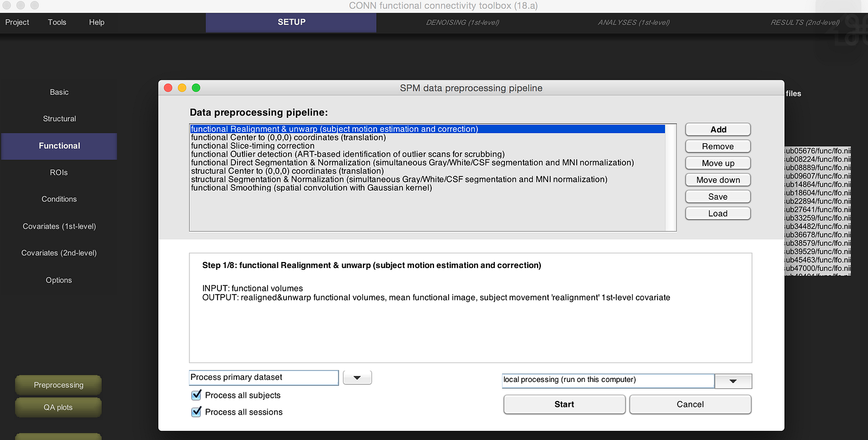Open the Tools menu

tap(57, 22)
